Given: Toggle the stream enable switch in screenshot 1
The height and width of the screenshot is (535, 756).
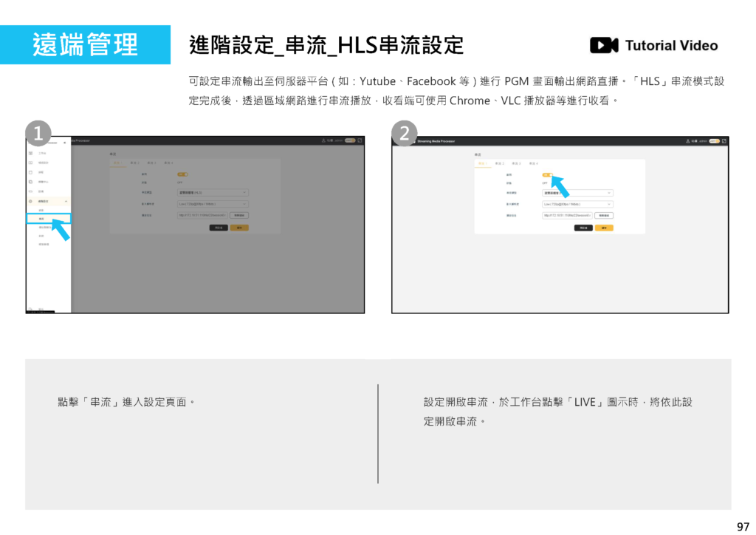Looking at the screenshot, I should tap(182, 174).
